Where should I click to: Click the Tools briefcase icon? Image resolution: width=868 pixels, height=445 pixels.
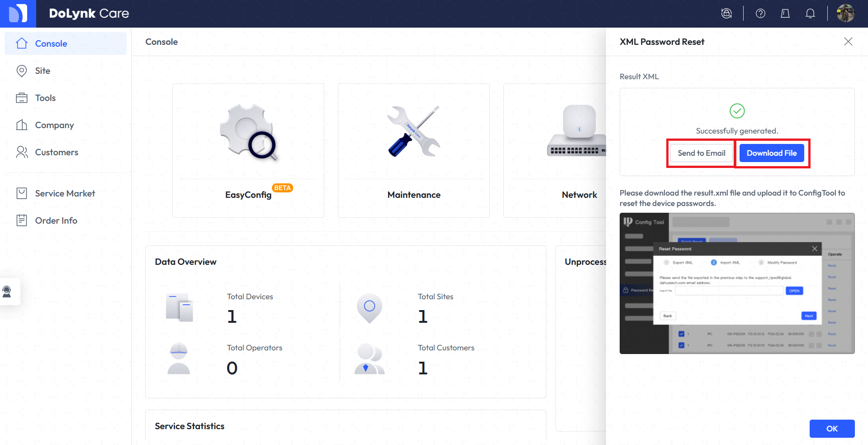point(22,98)
